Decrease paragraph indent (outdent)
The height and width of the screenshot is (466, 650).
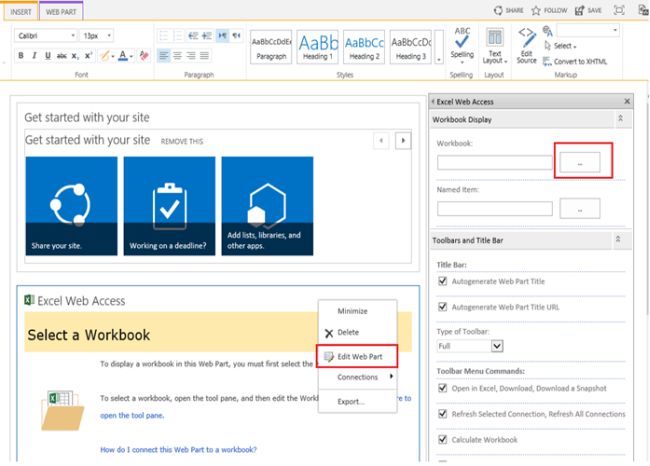[x=193, y=36]
